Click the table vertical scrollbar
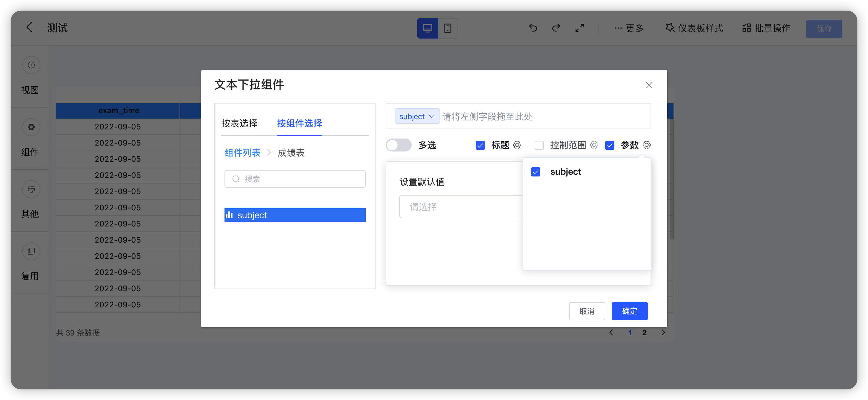Image resolution: width=868 pixels, height=400 pixels. coord(672,179)
